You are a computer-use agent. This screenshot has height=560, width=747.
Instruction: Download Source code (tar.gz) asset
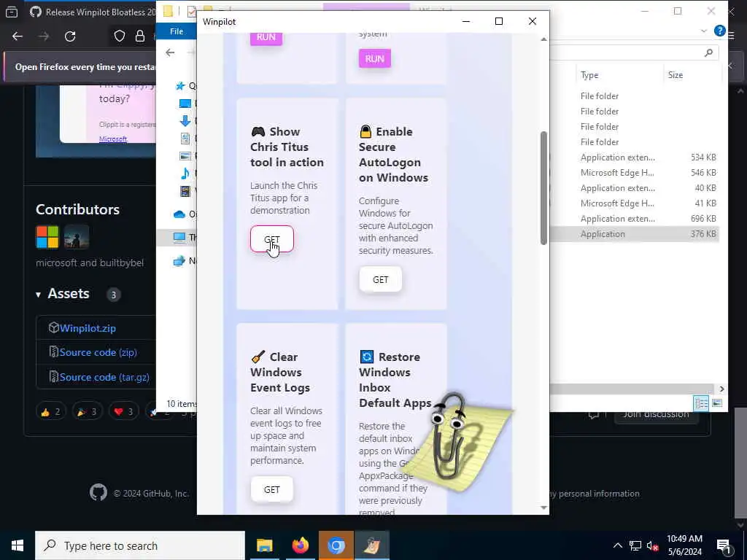point(104,377)
